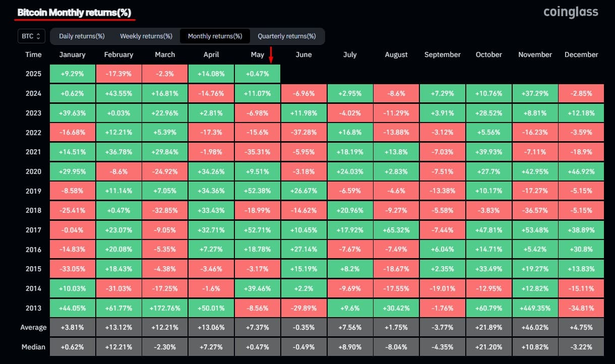This screenshot has height=364, width=615.
Task: Select the 2016 row label
Action: click(33, 249)
